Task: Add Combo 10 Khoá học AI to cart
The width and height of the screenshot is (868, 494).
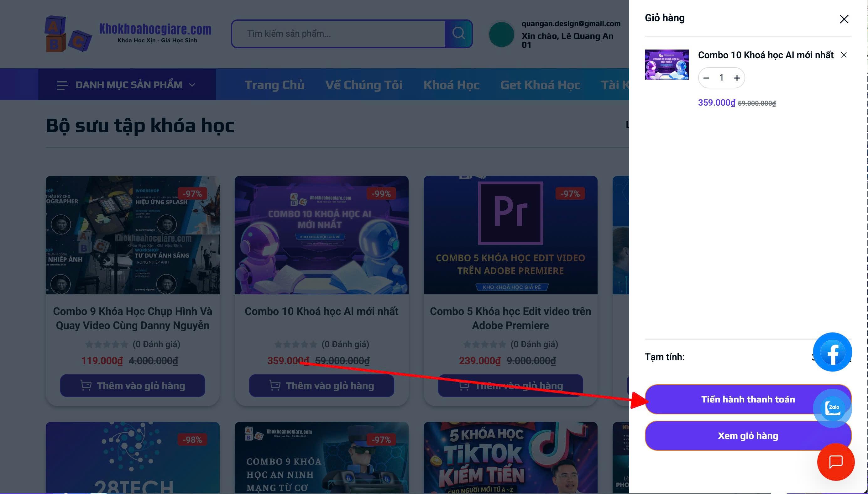Action: tap(322, 386)
